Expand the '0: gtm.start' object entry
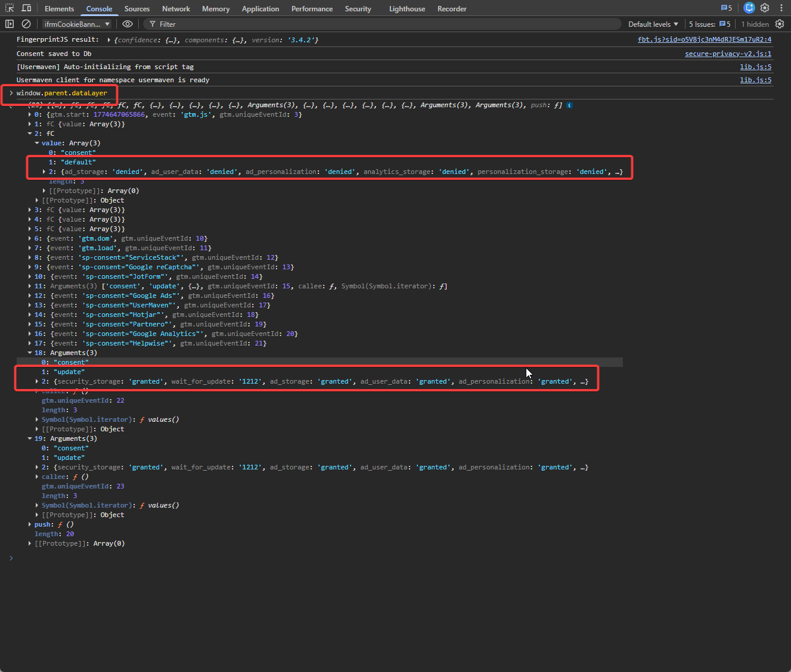 point(30,114)
